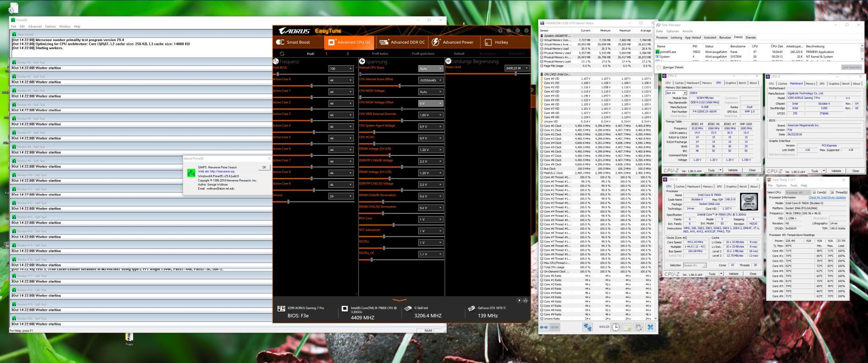Open Tools dropdown arrow in CPU-Z Mainboard window
This screenshot has height=363, width=868.
(x=824, y=171)
